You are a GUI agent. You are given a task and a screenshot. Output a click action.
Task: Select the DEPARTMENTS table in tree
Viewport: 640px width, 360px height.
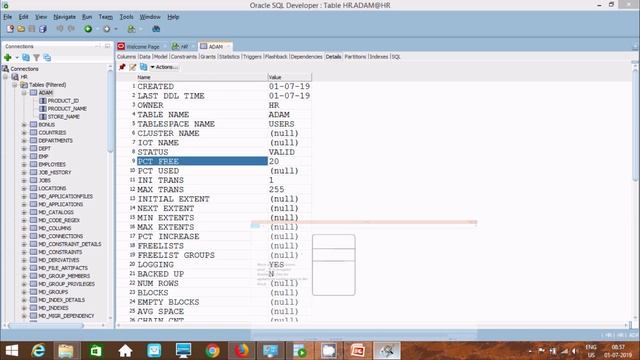56,140
